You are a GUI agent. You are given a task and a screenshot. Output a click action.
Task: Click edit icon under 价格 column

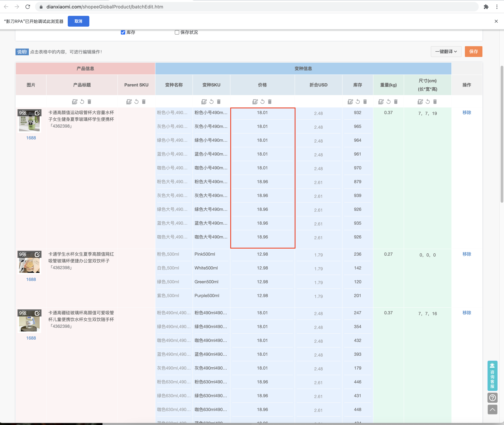(x=255, y=102)
